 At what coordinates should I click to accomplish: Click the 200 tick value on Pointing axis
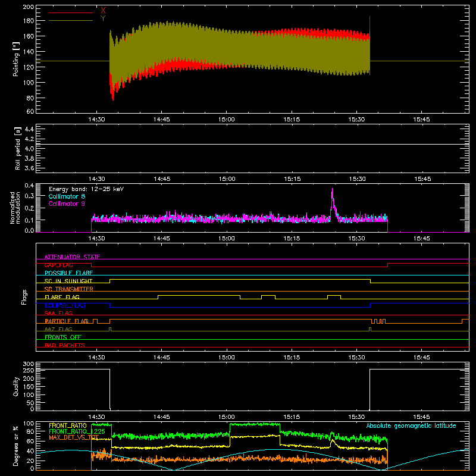28,7
